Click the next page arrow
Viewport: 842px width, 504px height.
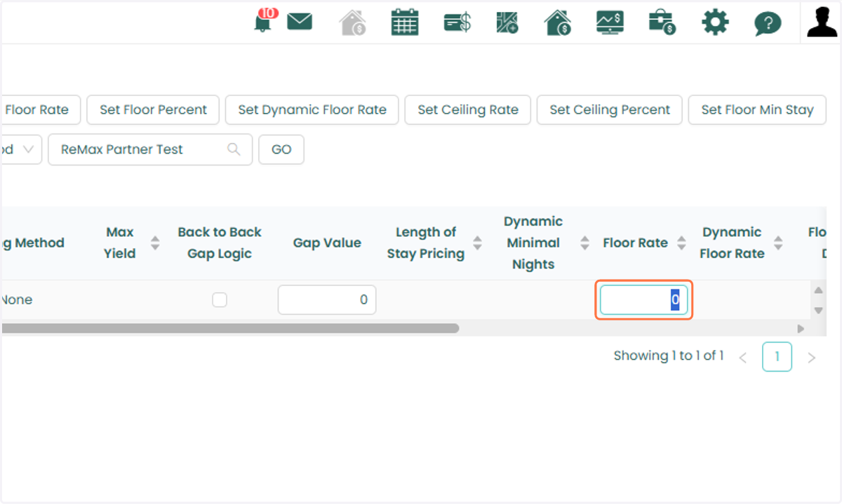pos(812,357)
